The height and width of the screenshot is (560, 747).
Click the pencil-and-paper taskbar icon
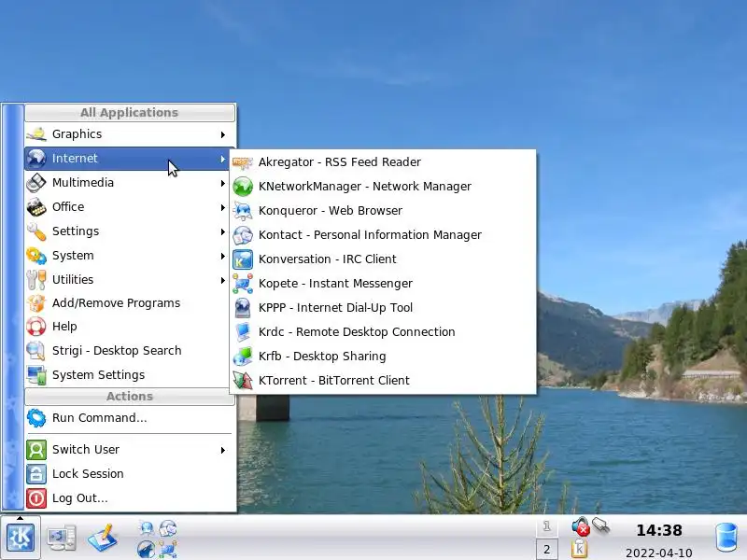[103, 539]
